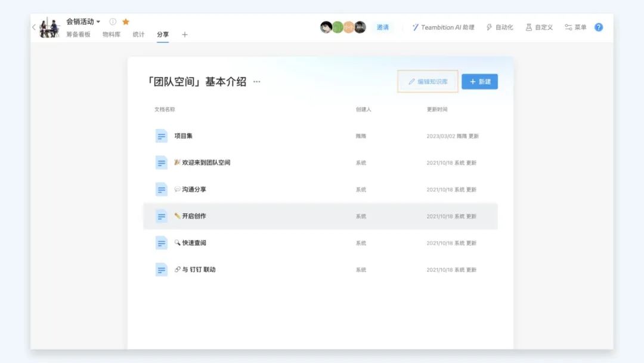
Task: Open the 项目集 document
Action: pos(183,136)
